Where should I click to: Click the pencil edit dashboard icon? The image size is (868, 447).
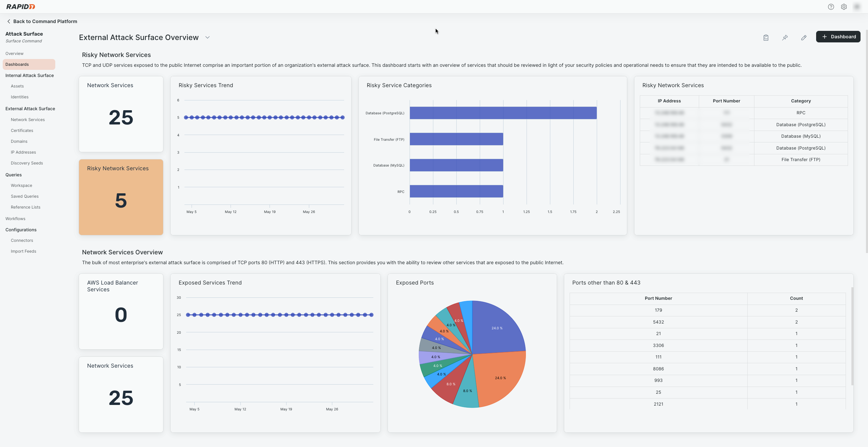(x=804, y=38)
